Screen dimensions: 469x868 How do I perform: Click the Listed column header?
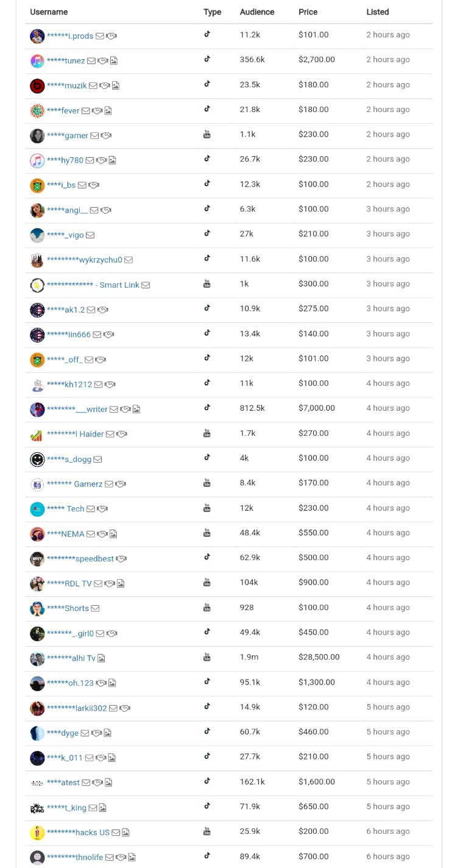[378, 12]
